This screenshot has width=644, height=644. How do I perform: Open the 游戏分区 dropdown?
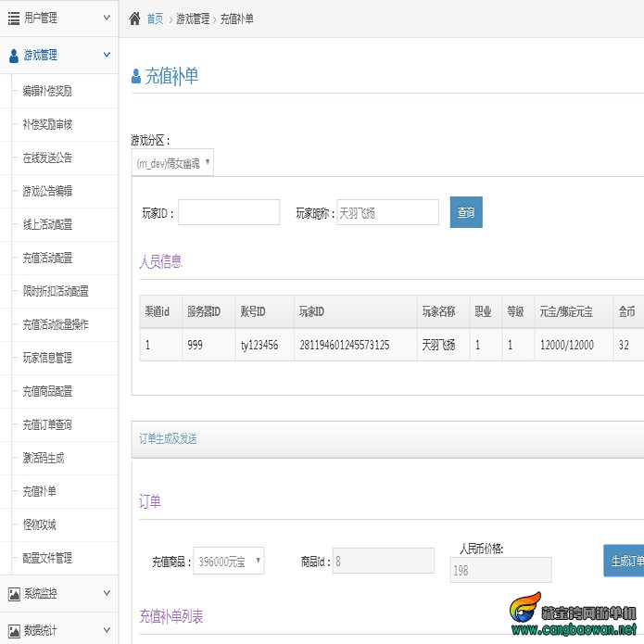tap(172, 163)
